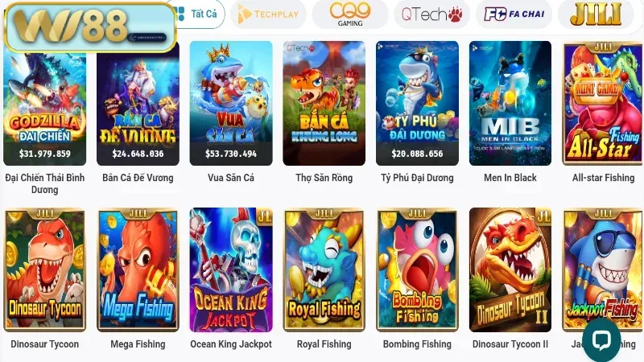Filter by CQ9 Gaming provider
The image size is (644, 362).
350,14
